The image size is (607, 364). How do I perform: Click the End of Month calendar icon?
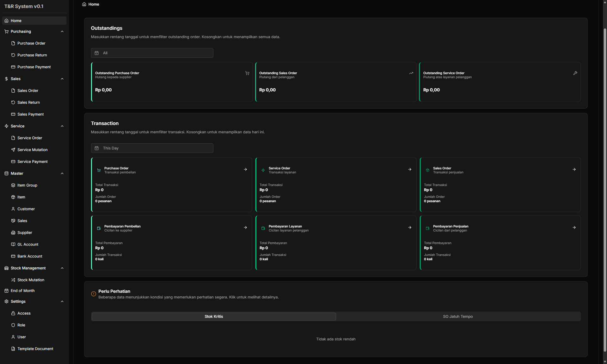pos(6,291)
